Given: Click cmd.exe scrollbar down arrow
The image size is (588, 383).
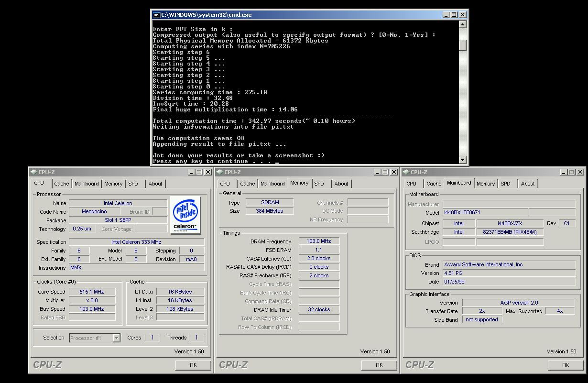Looking at the screenshot, I should pyautogui.click(x=463, y=160).
